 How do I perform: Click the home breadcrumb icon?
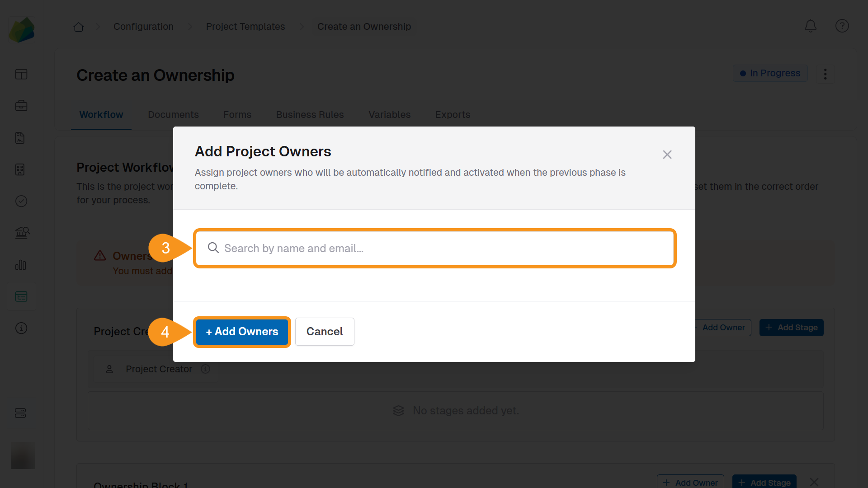click(x=79, y=27)
